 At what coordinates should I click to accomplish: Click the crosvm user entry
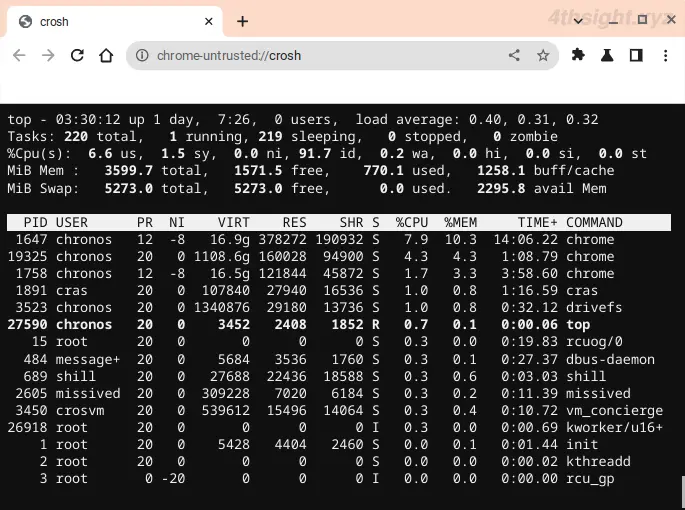[80, 410]
